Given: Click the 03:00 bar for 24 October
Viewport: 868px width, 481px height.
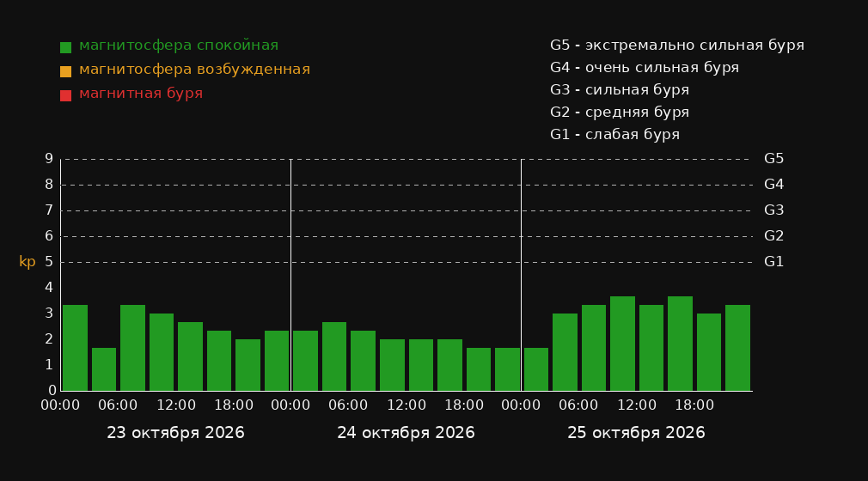Looking at the screenshot, I should [334, 356].
